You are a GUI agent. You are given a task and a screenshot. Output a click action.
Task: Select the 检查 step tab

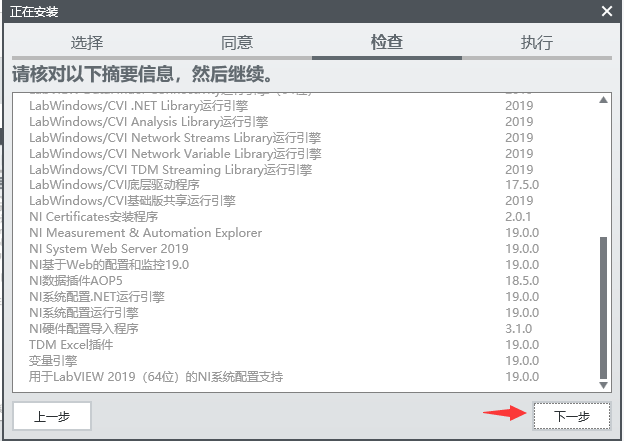(387, 43)
